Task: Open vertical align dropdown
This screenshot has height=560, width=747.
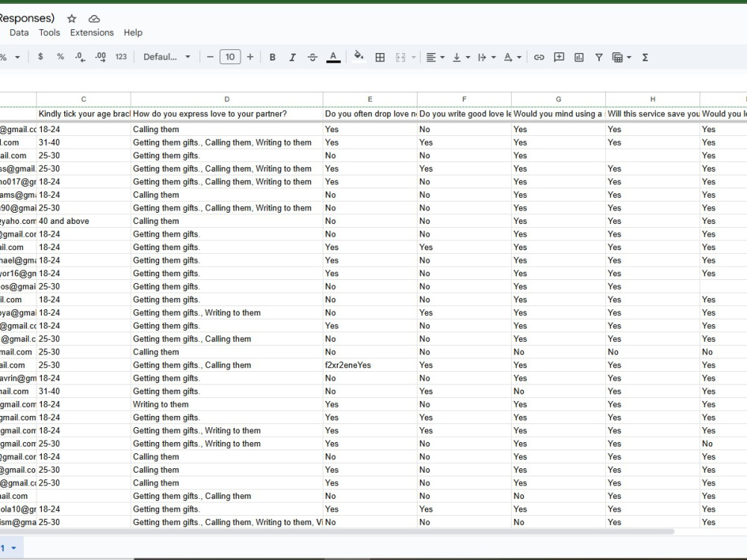Action: 461,57
